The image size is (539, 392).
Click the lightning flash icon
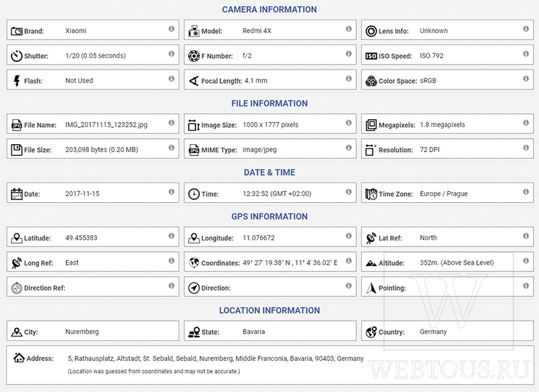[16, 81]
